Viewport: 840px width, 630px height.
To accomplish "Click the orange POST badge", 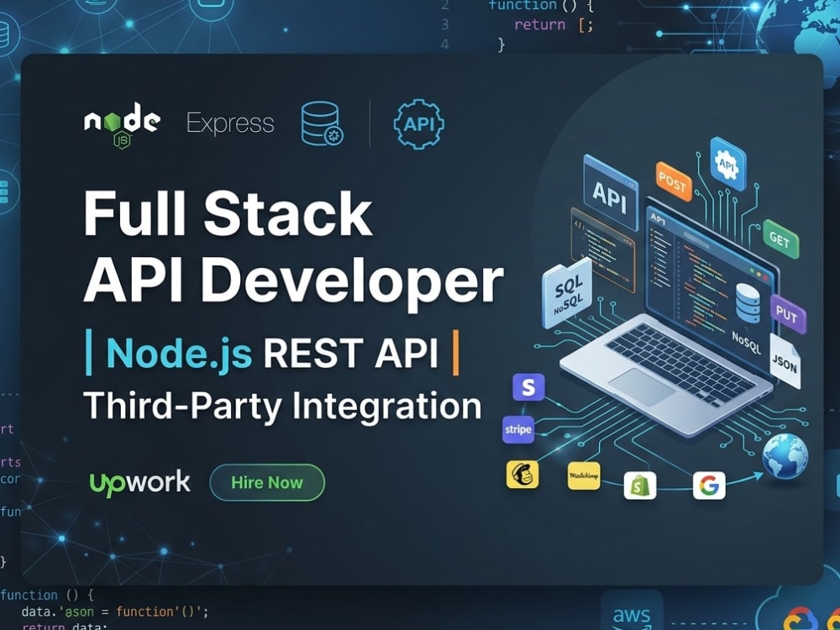I will point(674,182).
